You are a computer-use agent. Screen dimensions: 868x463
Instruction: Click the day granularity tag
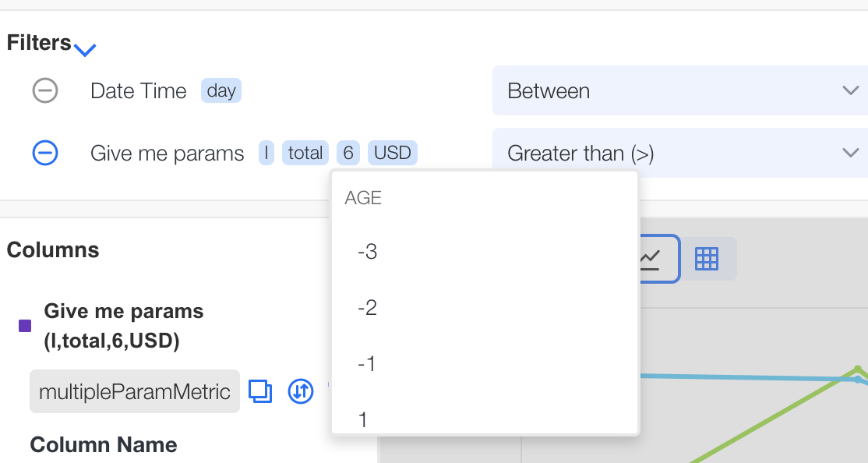221,90
